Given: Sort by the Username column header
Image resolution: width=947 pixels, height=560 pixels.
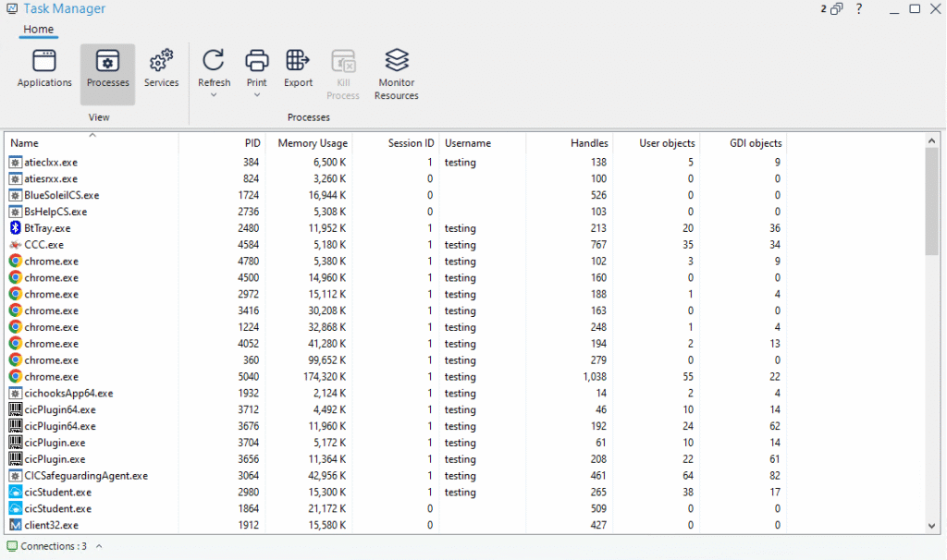Looking at the screenshot, I should 483,143.
